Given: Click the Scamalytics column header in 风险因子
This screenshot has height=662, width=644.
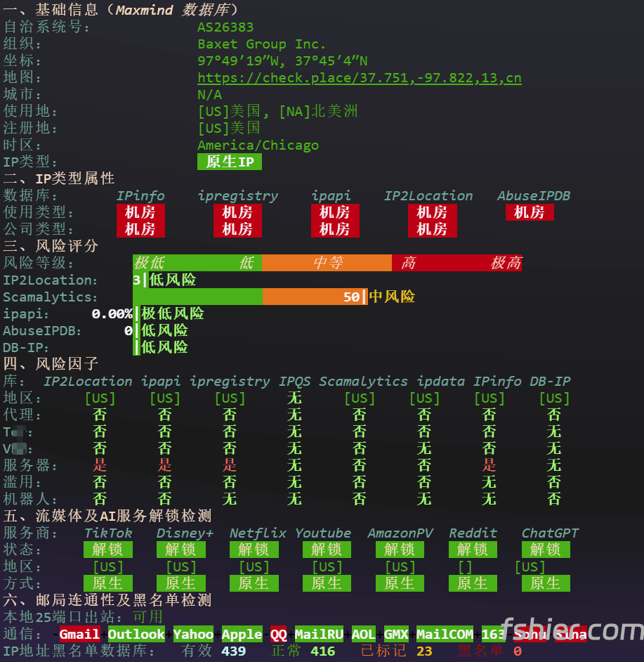Looking at the screenshot, I should pyautogui.click(x=363, y=381).
